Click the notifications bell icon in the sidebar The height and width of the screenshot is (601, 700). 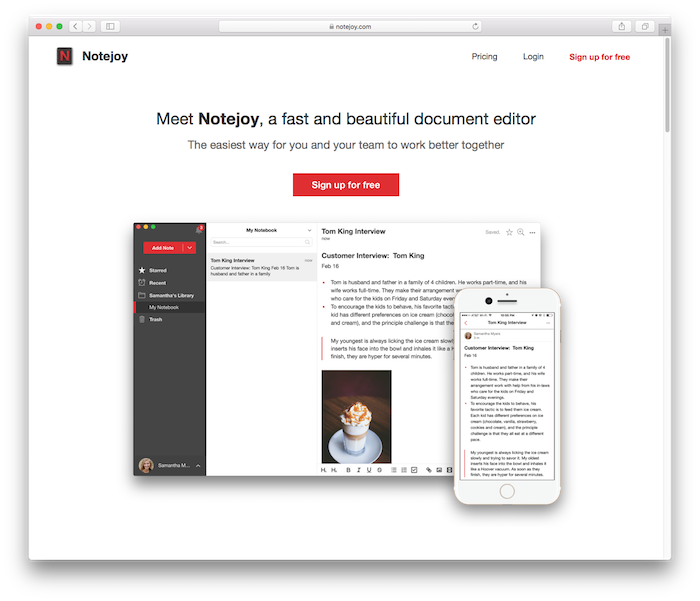tap(199, 230)
